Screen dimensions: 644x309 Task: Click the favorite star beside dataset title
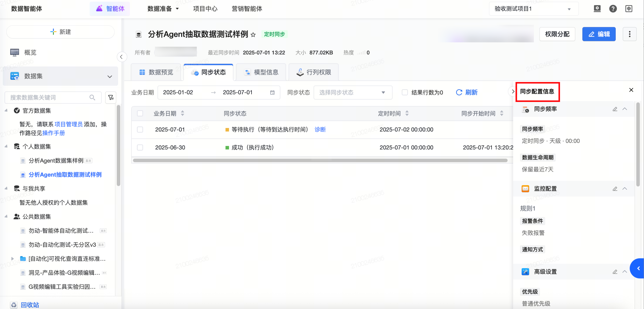(253, 35)
